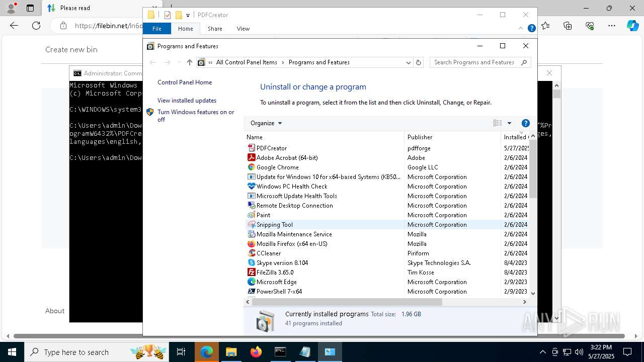Open Command Prompt from the taskbar
This screenshot has width=644, height=362.
pyautogui.click(x=280, y=352)
